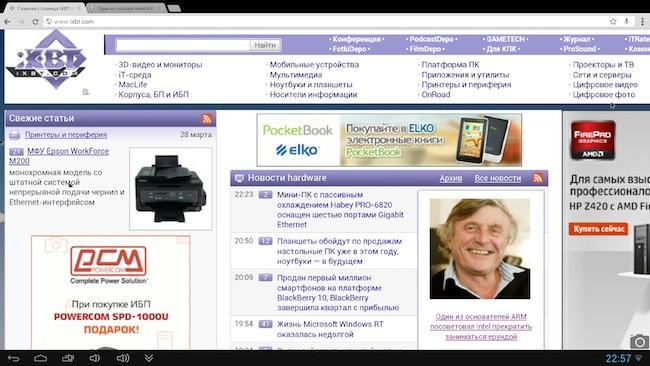
Task: Open Приложения и утилиты section
Action: pos(465,75)
